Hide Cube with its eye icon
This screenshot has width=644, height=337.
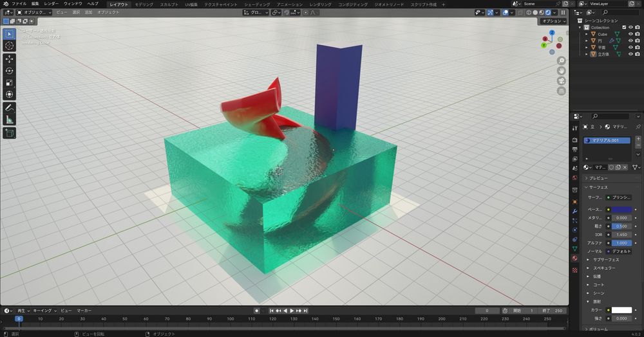[631, 34]
